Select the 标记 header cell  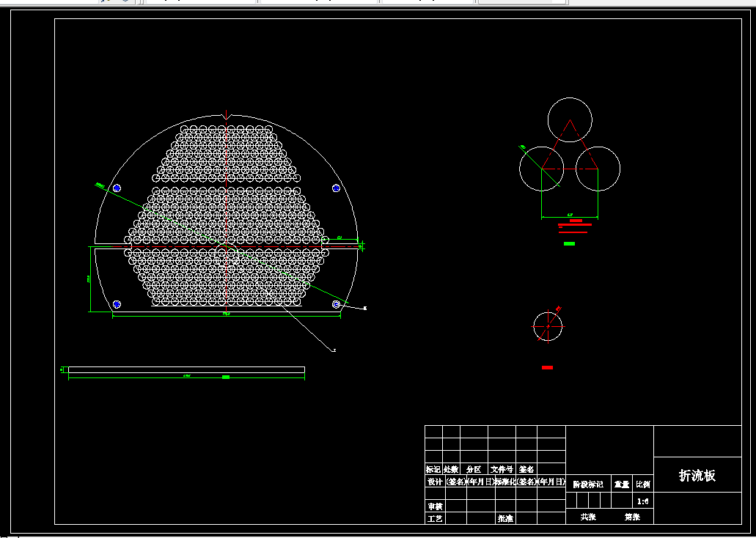(x=433, y=469)
